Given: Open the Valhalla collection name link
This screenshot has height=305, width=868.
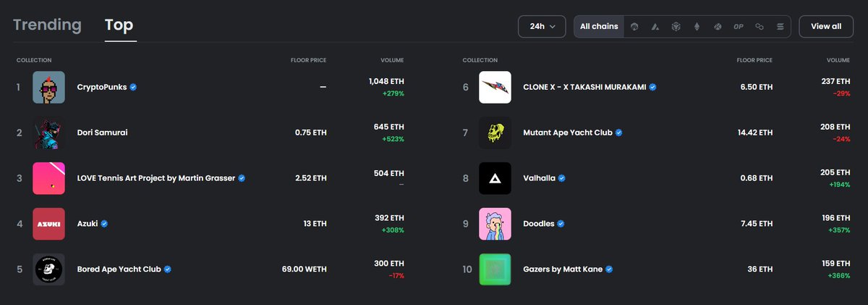Looking at the screenshot, I should tap(539, 178).
